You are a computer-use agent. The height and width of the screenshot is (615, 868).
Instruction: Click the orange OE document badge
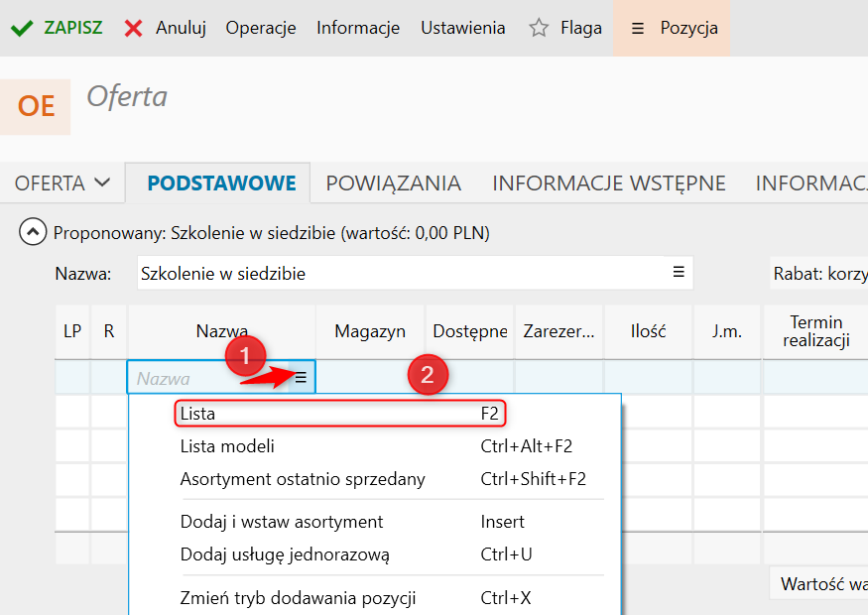[36, 106]
